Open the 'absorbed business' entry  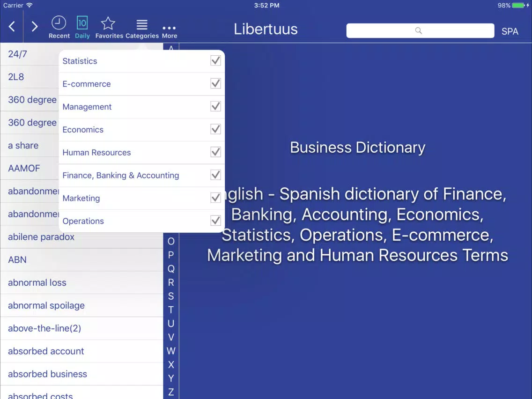(x=81, y=374)
